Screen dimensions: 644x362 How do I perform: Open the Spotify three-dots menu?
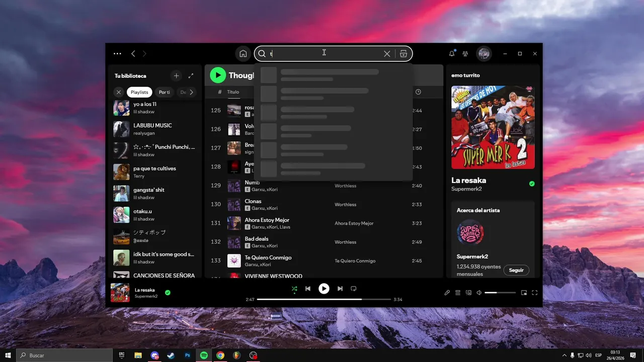(x=117, y=54)
